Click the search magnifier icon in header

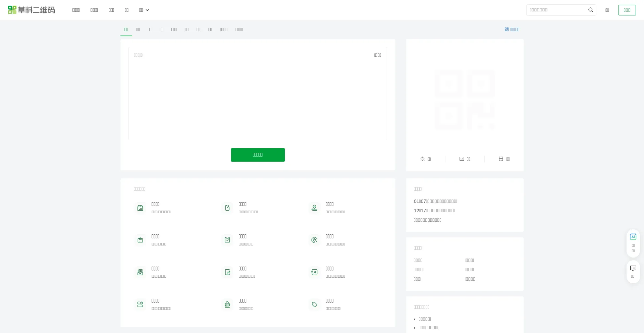click(591, 10)
